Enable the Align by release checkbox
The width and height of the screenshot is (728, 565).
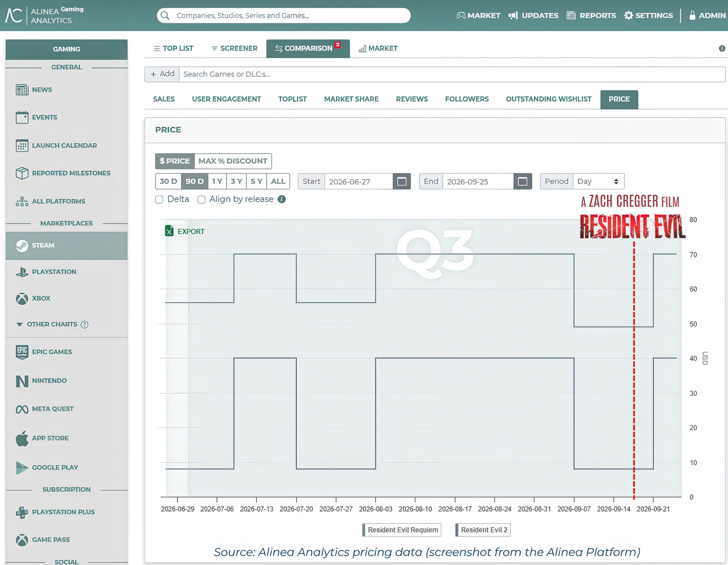pyautogui.click(x=201, y=199)
